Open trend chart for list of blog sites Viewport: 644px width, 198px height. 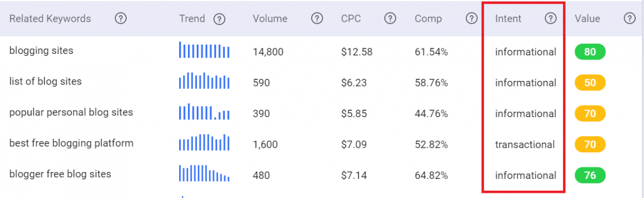(x=204, y=81)
